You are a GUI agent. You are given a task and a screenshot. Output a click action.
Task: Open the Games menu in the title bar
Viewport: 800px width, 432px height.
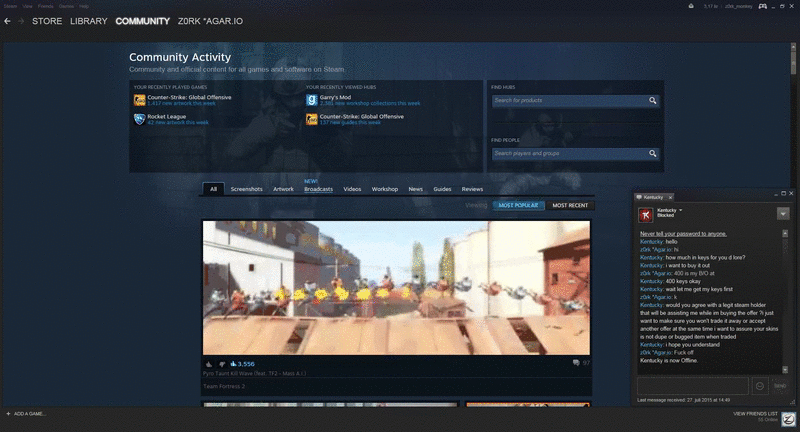(66, 6)
